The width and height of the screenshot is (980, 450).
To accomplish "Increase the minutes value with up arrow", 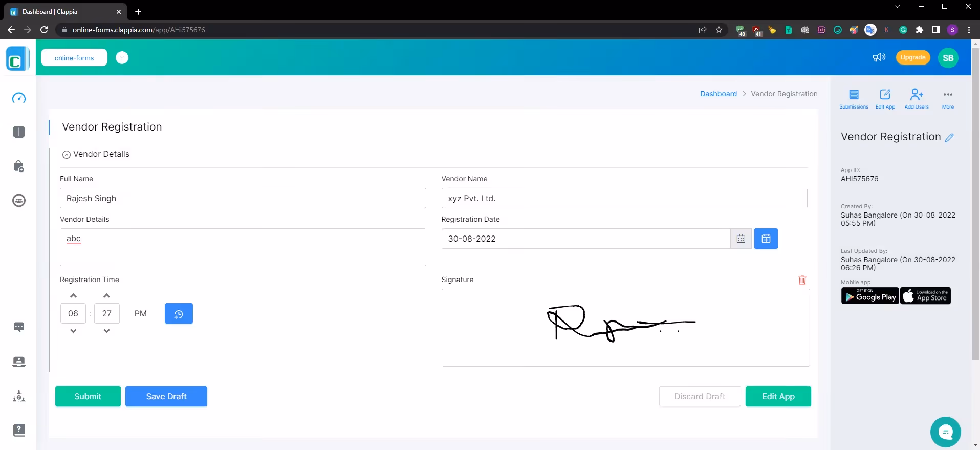I will tap(106, 296).
